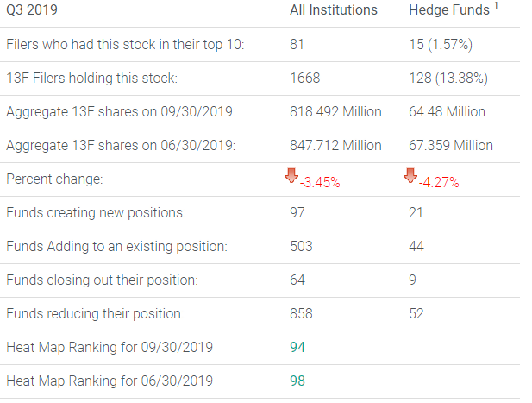Select the 64.48 Million hedge fund value
The image size is (532, 403).
point(447,111)
